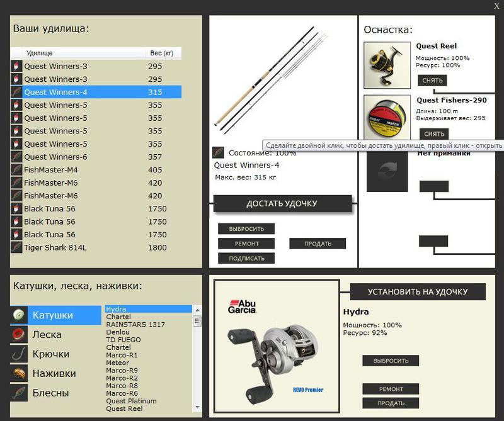Click УСТАНОВИТЬ НА УДОЧКУ button
Viewport: 504px width, 421px height.
(418, 291)
